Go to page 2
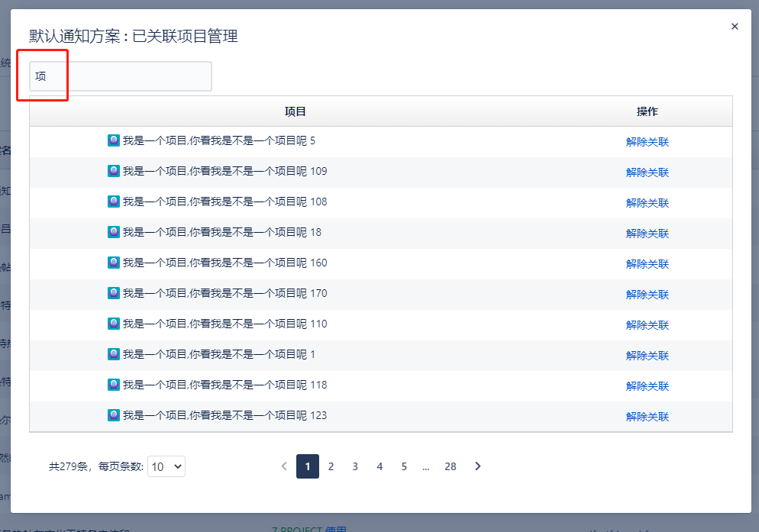This screenshot has height=532, width=759. [x=331, y=466]
